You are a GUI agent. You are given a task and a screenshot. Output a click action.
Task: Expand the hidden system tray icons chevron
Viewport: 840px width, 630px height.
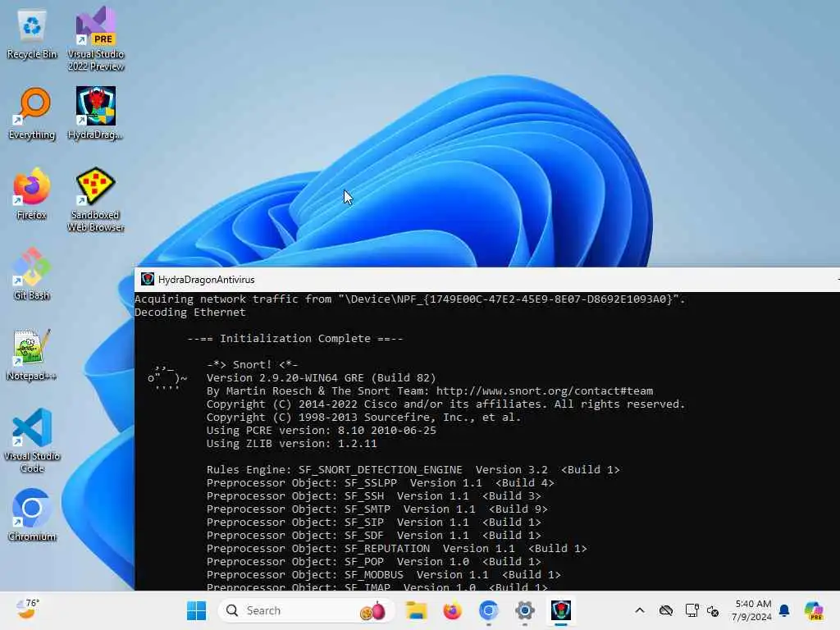click(640, 610)
